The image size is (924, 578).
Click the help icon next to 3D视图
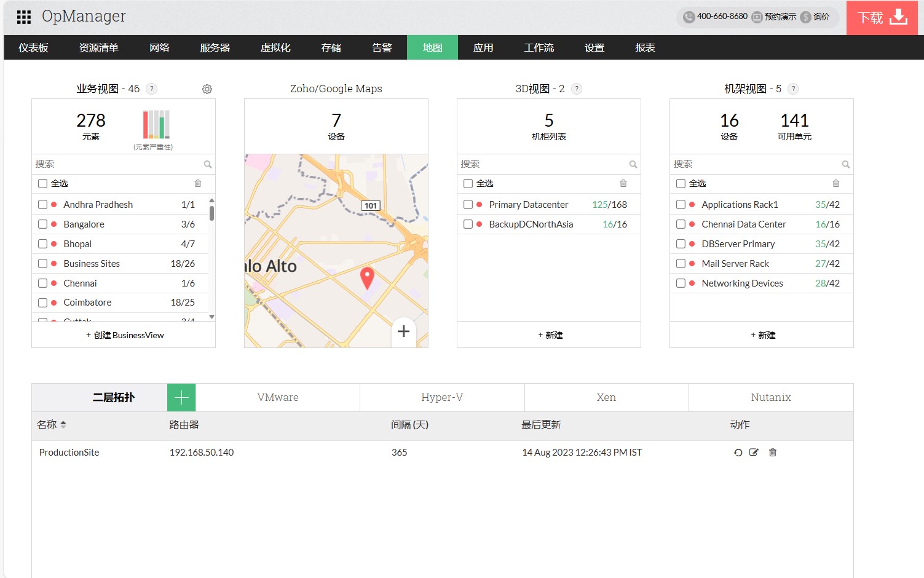coord(577,89)
